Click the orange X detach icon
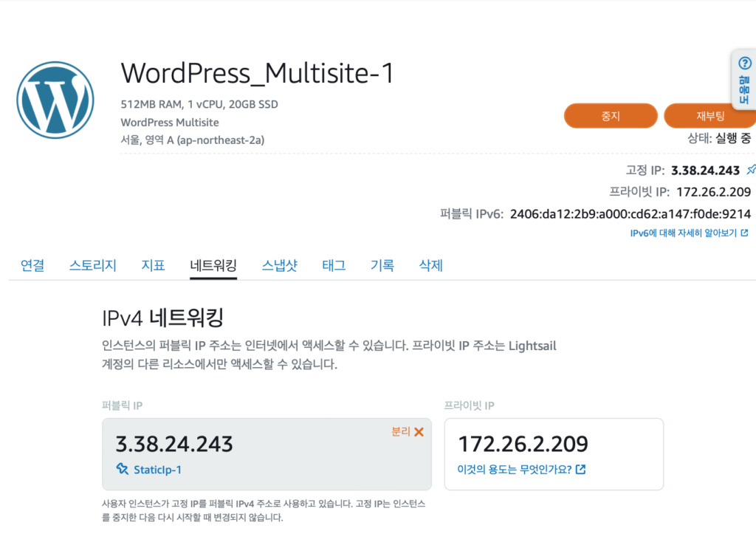 (419, 432)
